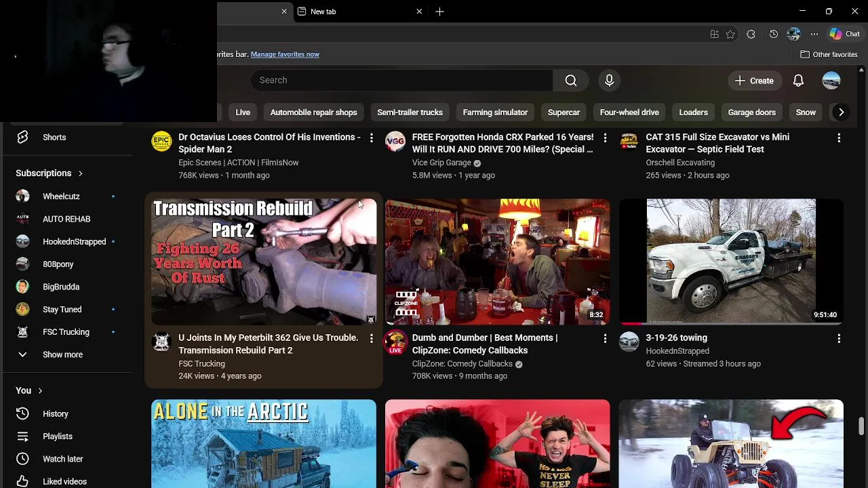The image size is (868, 488).
Task: Open browser settings ellipsis menu
Action: pos(814,34)
